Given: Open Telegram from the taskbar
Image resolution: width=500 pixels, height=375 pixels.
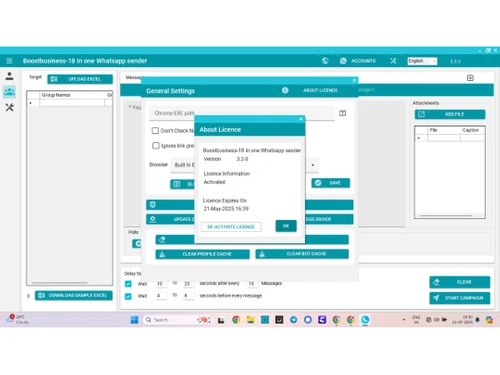Looking at the screenshot, I should (293, 320).
